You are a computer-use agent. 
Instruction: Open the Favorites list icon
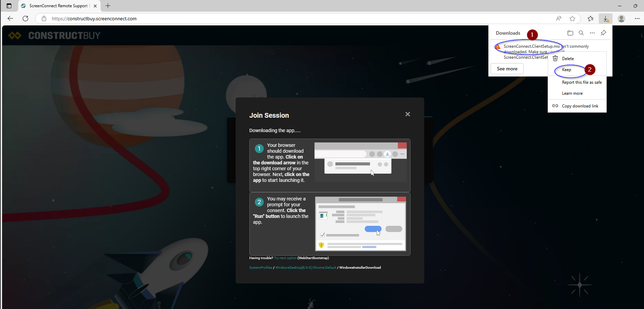(x=591, y=18)
